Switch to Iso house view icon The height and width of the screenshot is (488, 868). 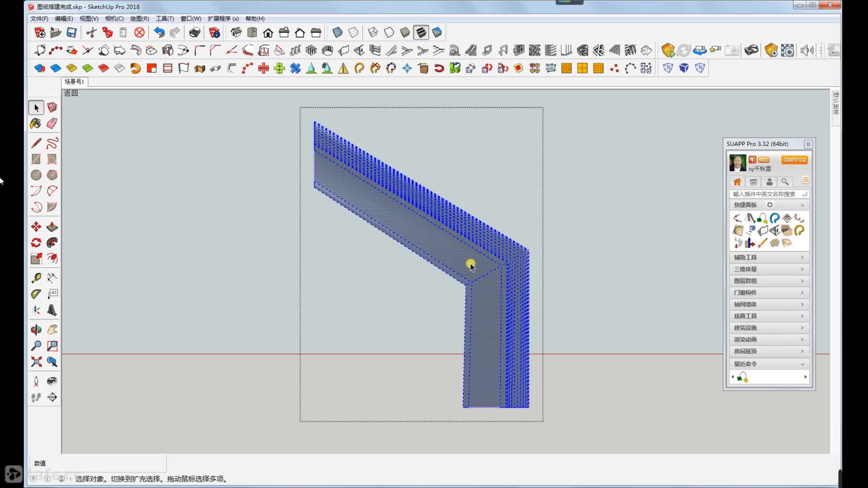point(236,33)
